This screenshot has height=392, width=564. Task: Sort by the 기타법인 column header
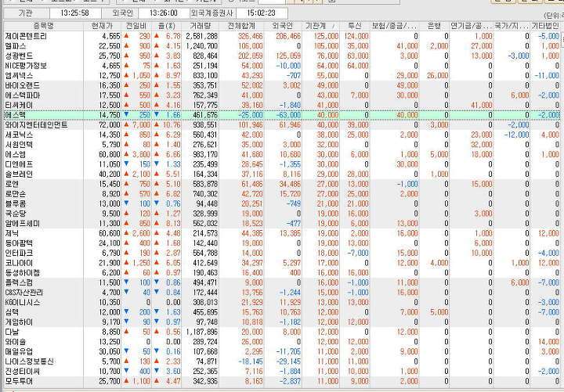pyautogui.click(x=545, y=26)
